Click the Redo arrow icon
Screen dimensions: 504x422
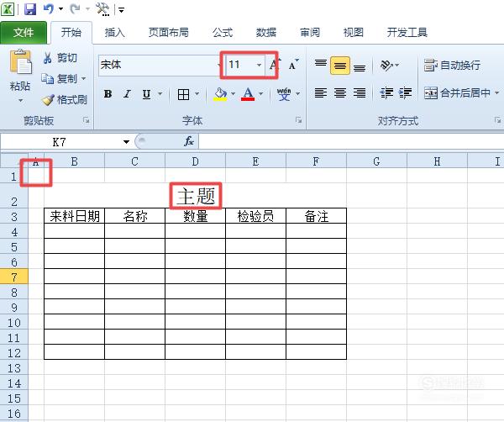click(75, 8)
